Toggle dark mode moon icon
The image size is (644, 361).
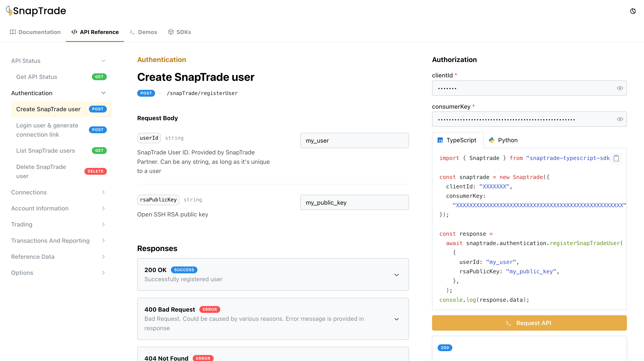click(x=633, y=11)
